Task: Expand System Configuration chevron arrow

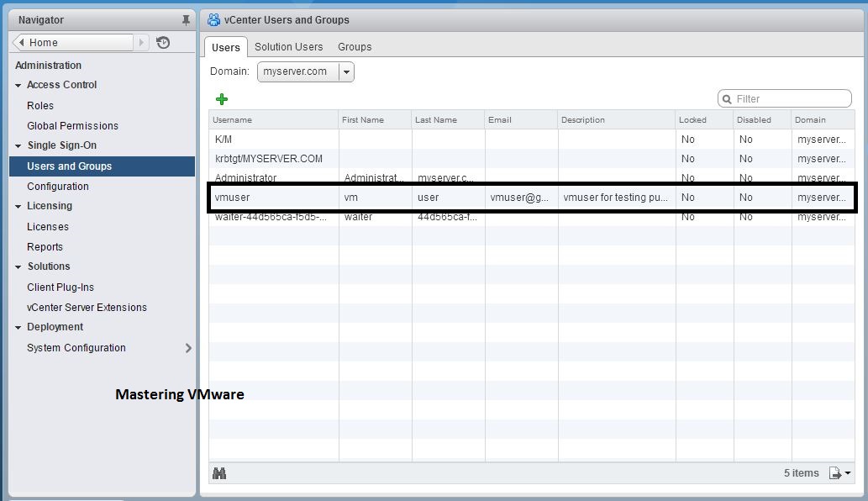Action: [x=188, y=348]
